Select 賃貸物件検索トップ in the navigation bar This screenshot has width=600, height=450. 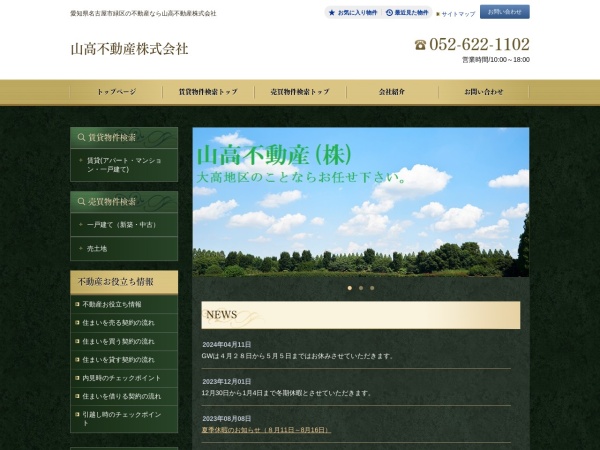pos(208,92)
